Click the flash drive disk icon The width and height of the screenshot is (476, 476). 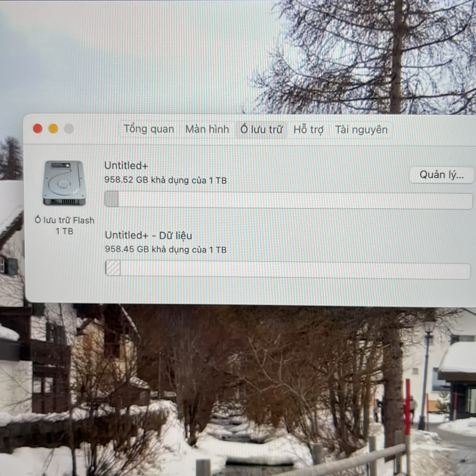pos(64,183)
